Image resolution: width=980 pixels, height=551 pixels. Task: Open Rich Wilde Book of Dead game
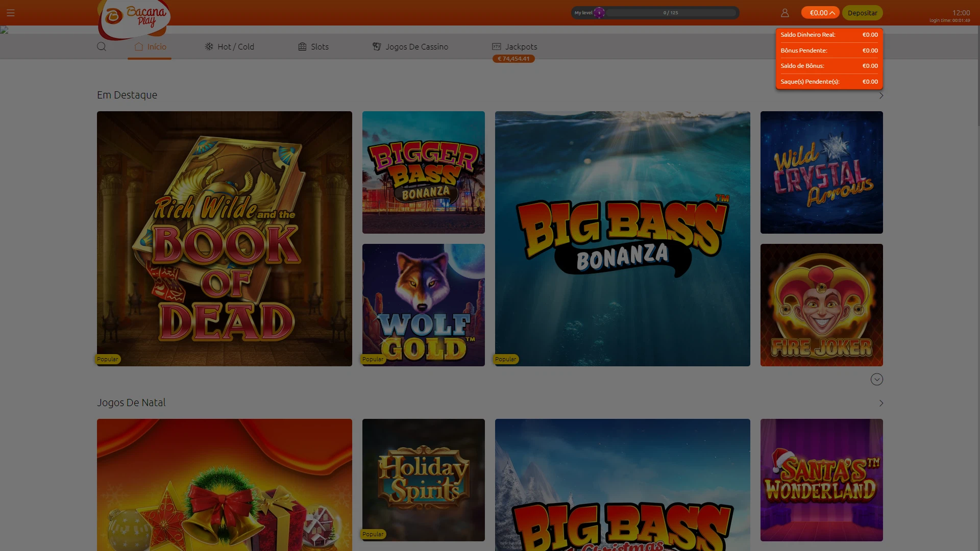(225, 239)
